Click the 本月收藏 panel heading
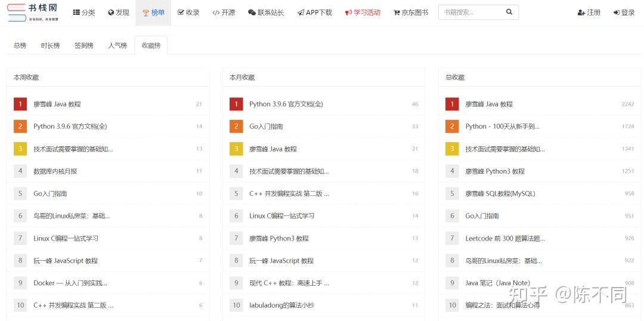The image size is (644, 321). [242, 78]
